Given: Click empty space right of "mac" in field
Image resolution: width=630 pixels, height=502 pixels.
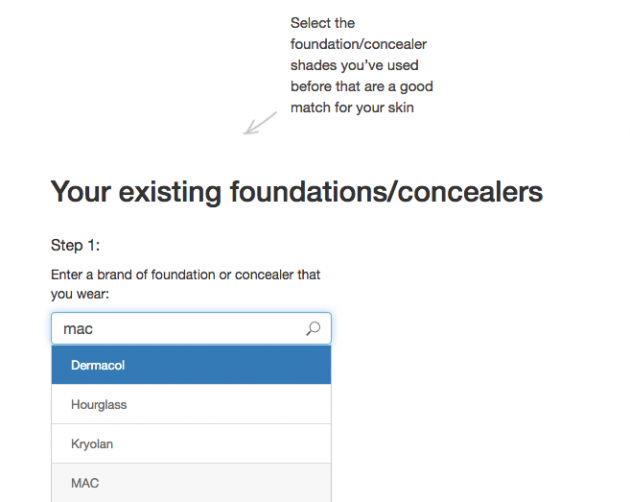Looking at the screenshot, I should [x=197, y=328].
